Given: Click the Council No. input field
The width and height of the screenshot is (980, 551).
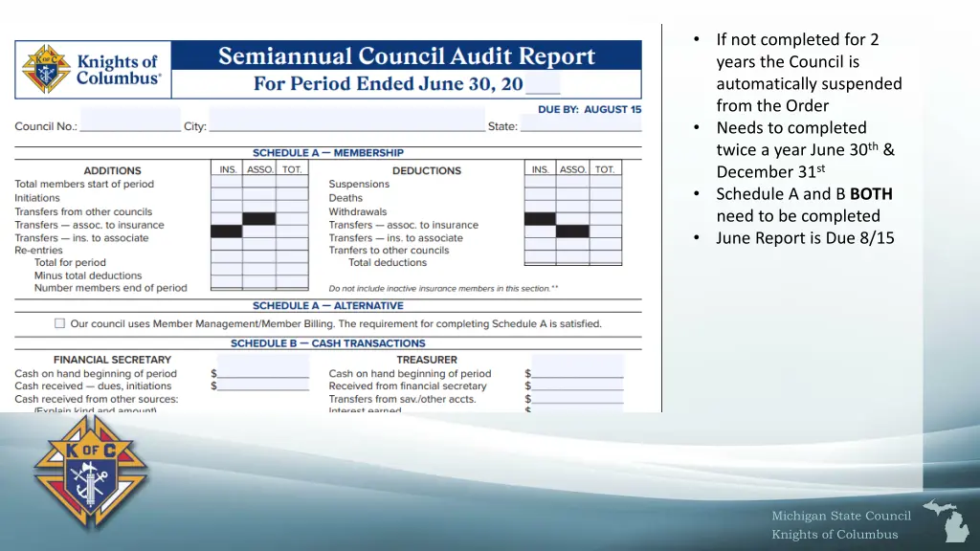Looking at the screenshot, I should [x=130, y=120].
